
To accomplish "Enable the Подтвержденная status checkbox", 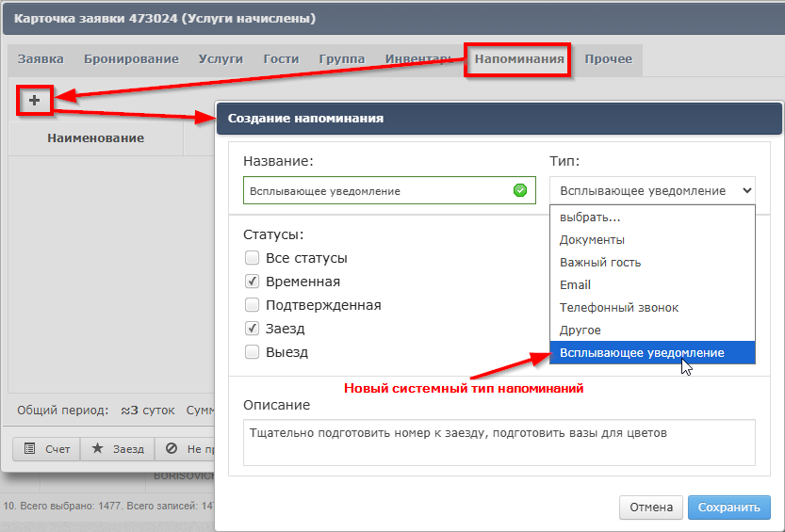I will click(x=252, y=305).
